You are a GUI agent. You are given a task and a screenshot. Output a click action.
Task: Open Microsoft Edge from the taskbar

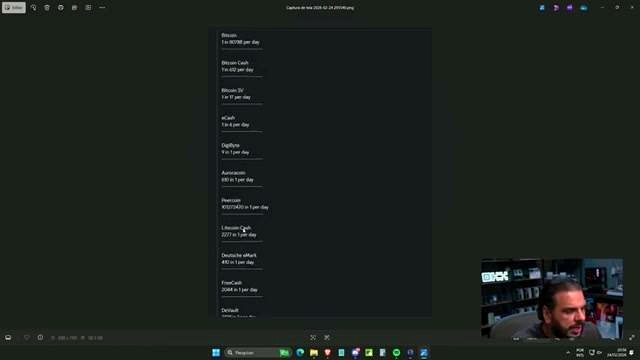[300, 352]
